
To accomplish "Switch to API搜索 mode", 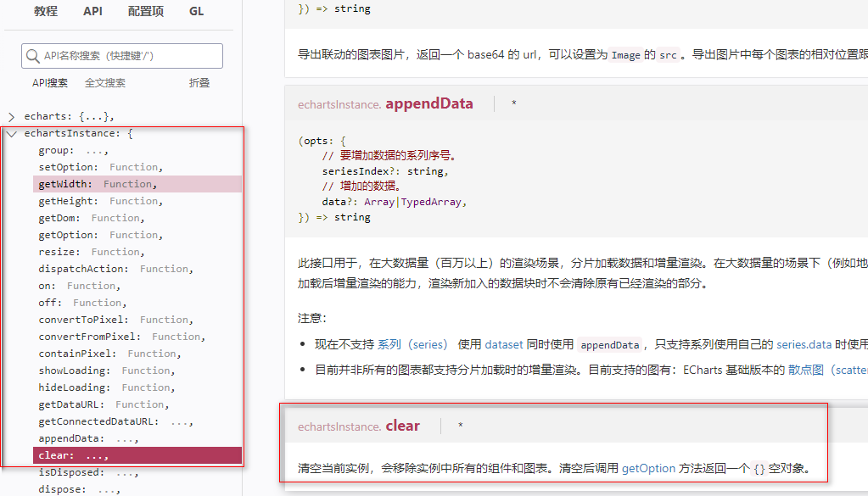I will [x=50, y=83].
